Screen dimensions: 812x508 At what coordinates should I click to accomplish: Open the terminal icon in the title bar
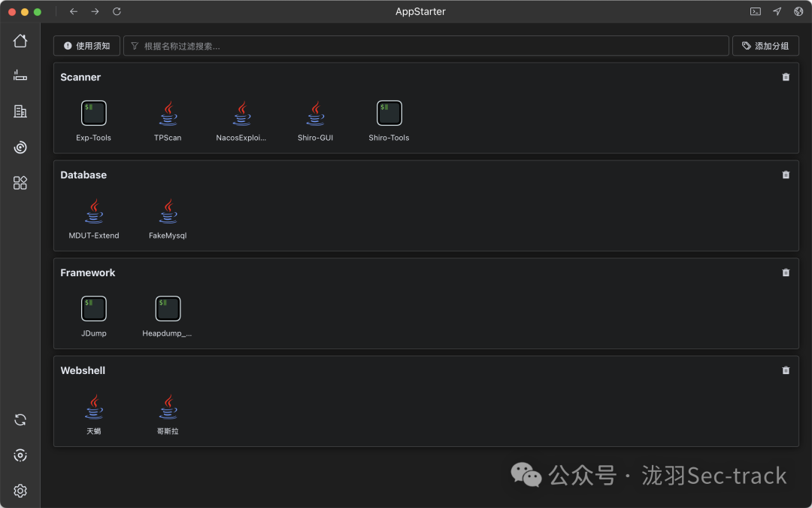pos(756,11)
